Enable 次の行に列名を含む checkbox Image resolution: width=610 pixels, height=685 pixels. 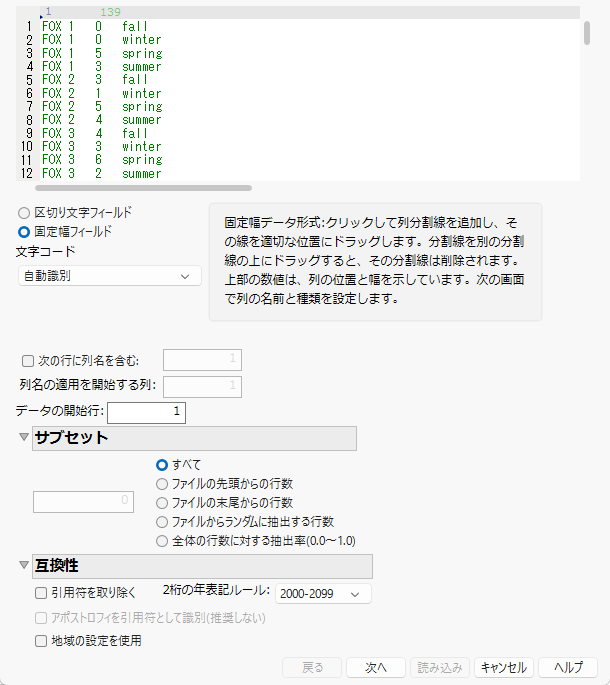click(x=28, y=361)
